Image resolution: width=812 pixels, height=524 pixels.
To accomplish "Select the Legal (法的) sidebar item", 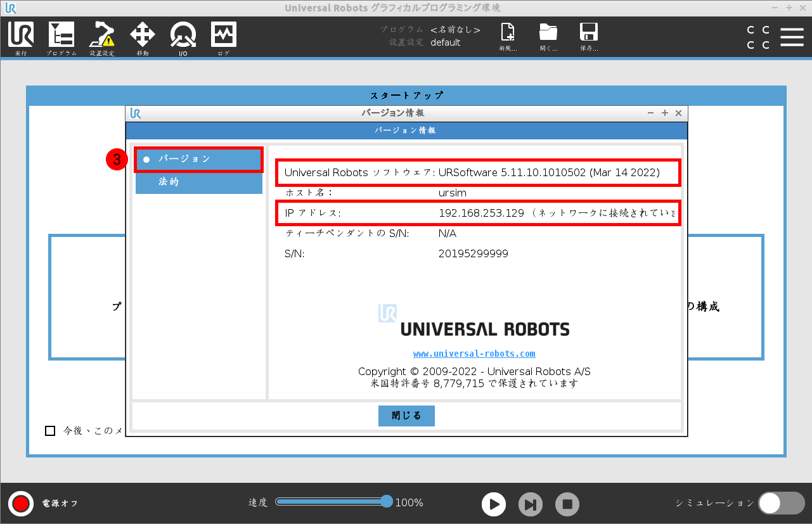I will click(x=199, y=182).
